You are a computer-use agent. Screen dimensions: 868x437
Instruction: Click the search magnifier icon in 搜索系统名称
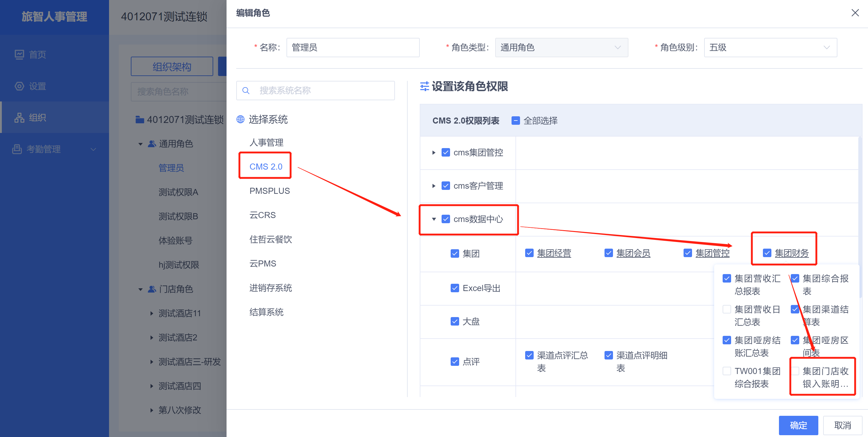click(246, 90)
